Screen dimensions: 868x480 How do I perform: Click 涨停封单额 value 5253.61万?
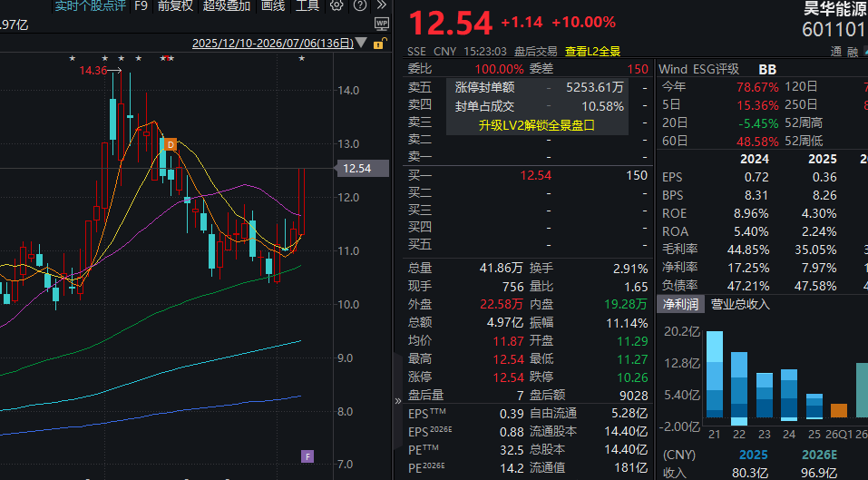pyautogui.click(x=594, y=87)
